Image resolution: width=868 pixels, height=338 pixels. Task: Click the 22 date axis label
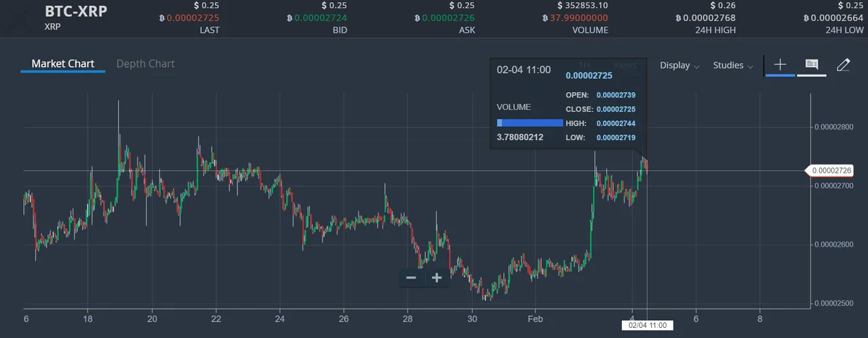[216, 318]
